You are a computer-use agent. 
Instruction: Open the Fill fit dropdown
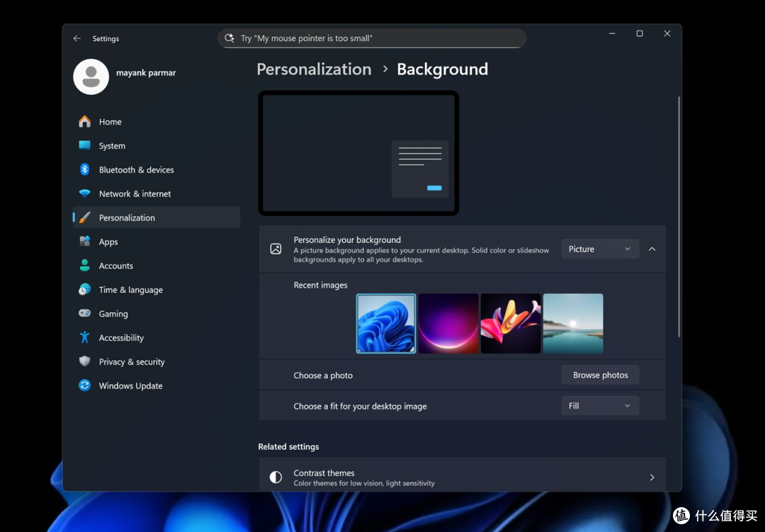click(600, 406)
